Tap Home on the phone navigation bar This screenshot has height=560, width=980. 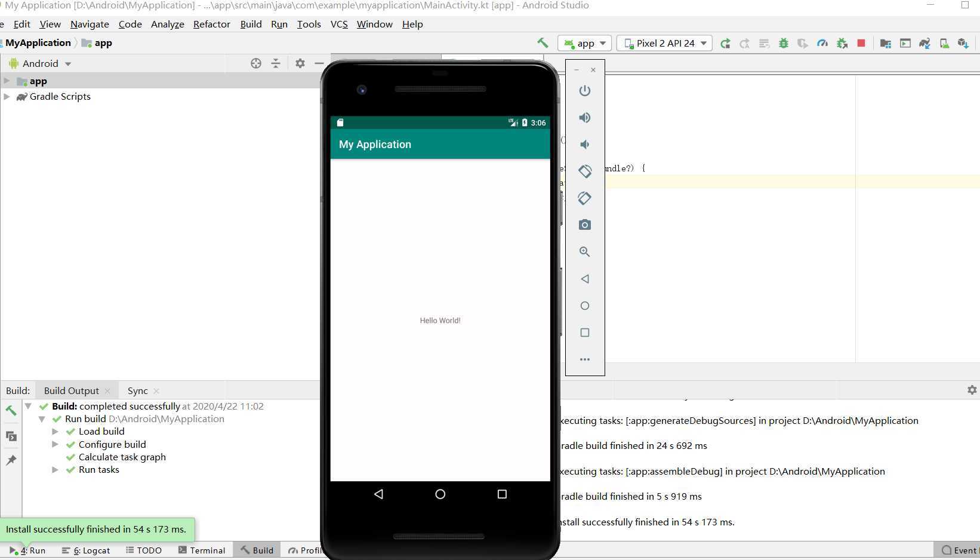tap(440, 494)
